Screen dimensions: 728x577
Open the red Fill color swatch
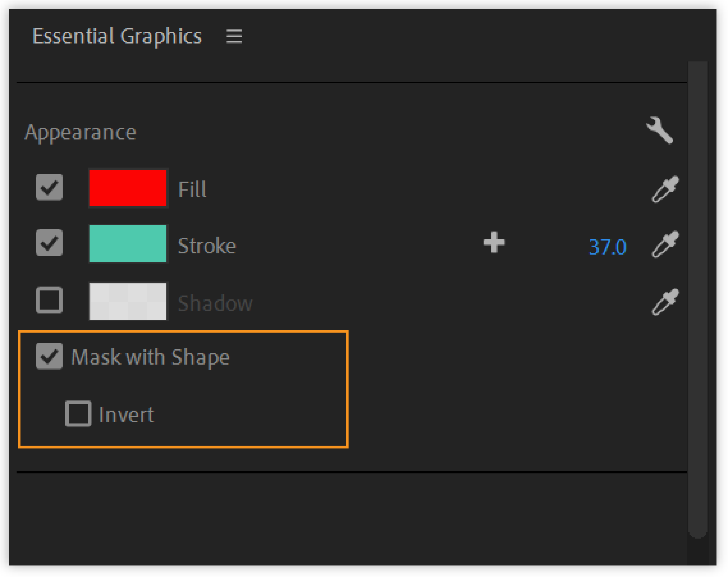128,188
